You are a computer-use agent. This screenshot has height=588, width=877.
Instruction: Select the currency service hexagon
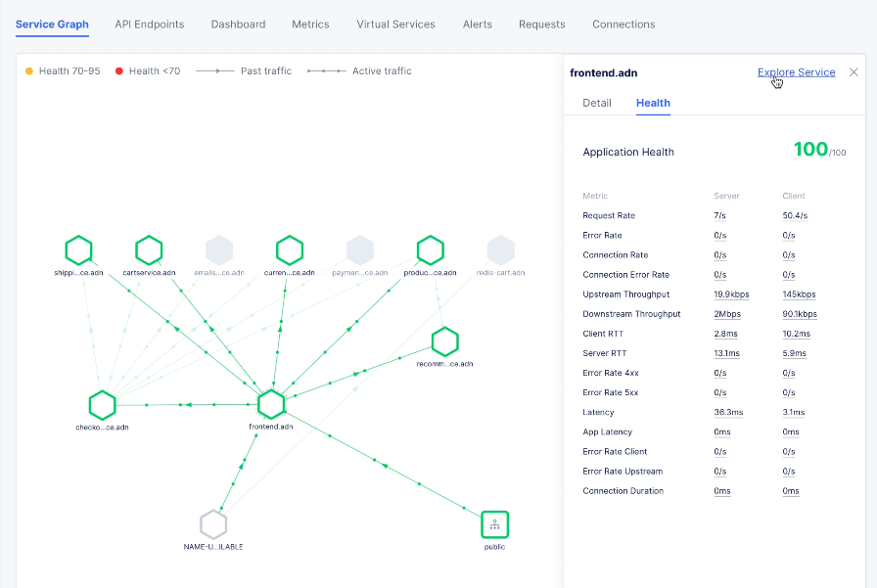(x=289, y=249)
